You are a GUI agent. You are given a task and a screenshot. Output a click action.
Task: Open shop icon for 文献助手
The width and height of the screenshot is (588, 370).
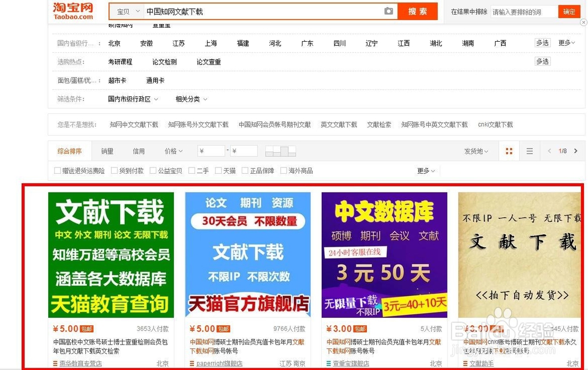465,364
